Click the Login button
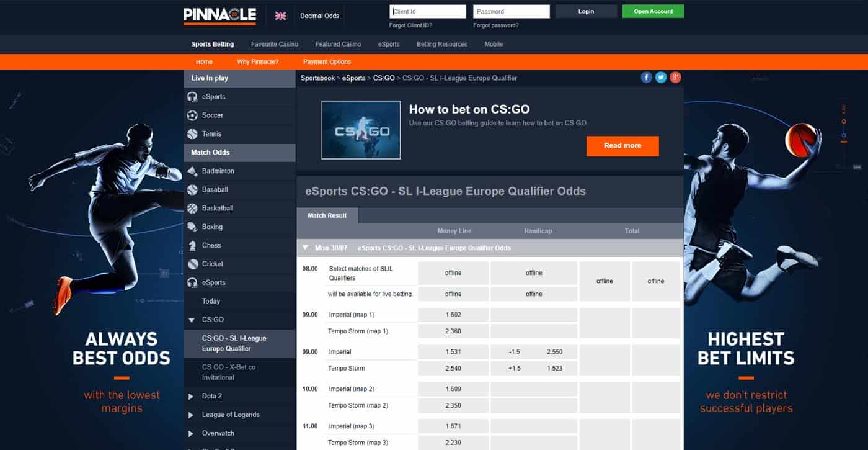This screenshot has height=450, width=868. pyautogui.click(x=586, y=11)
